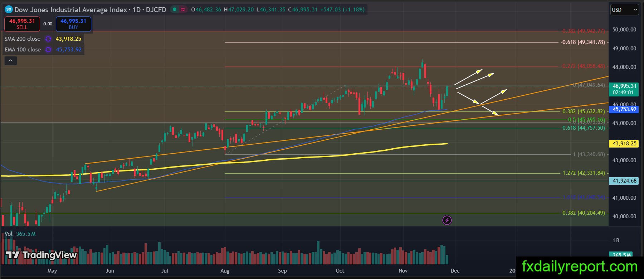The width and height of the screenshot is (644, 279).
Task: Select the SMA 200 close indicator legend
Action: point(23,39)
